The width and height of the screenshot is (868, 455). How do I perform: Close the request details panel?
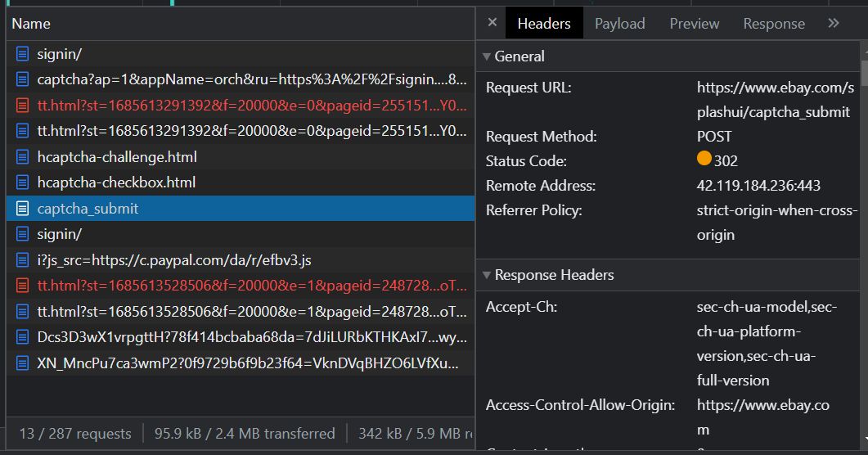[492, 23]
